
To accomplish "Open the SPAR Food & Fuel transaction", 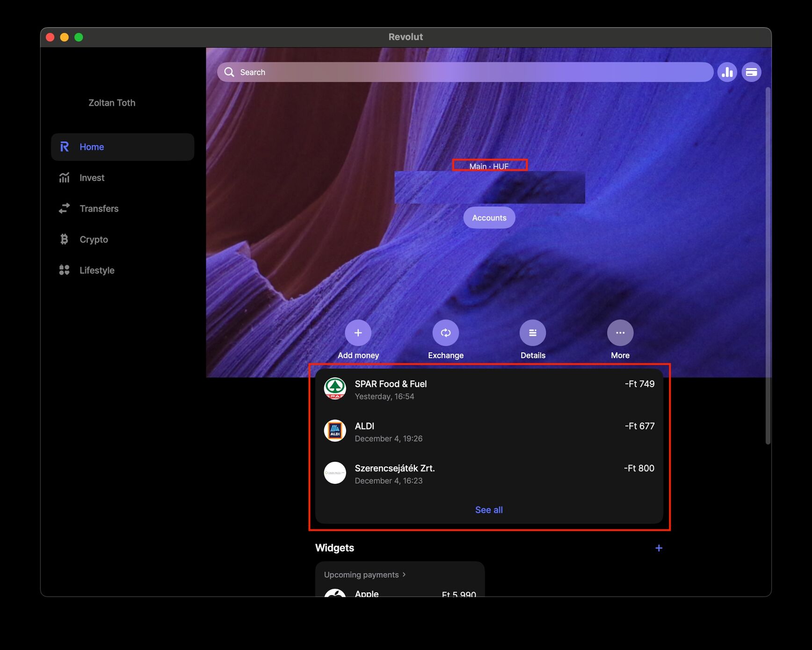I will (x=489, y=390).
